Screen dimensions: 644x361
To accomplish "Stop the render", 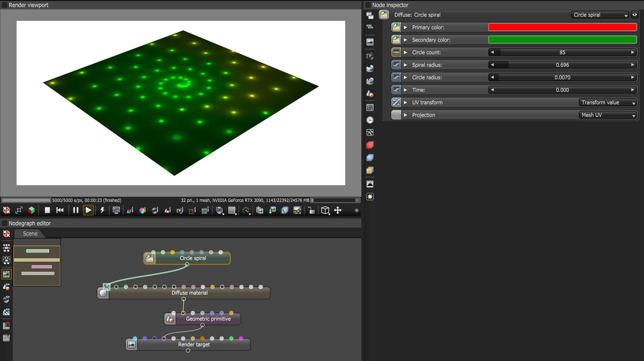I will (x=47, y=210).
